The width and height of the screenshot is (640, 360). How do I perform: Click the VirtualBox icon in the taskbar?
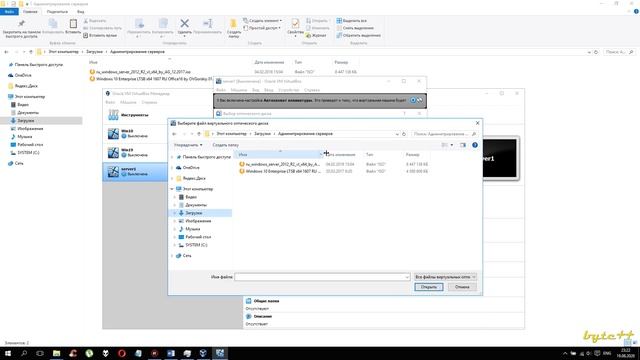[x=203, y=353]
